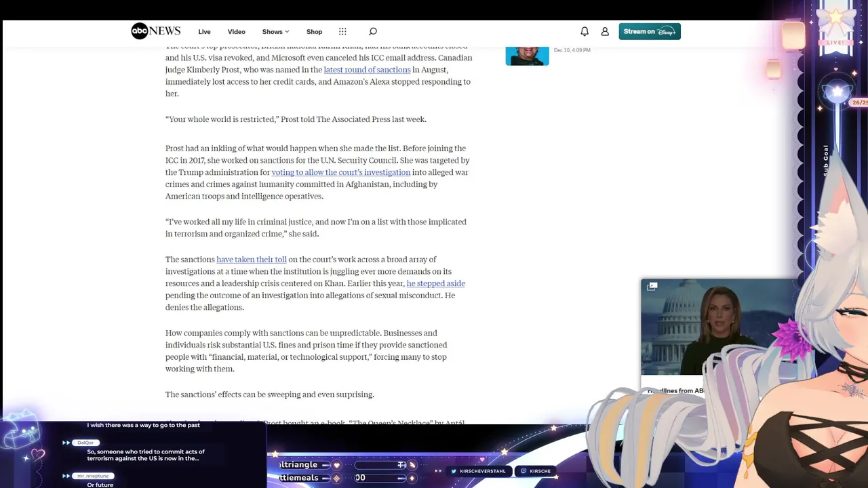
Task: Click paragraph 'The sanctions' effects can be sweeping'
Action: (x=270, y=394)
